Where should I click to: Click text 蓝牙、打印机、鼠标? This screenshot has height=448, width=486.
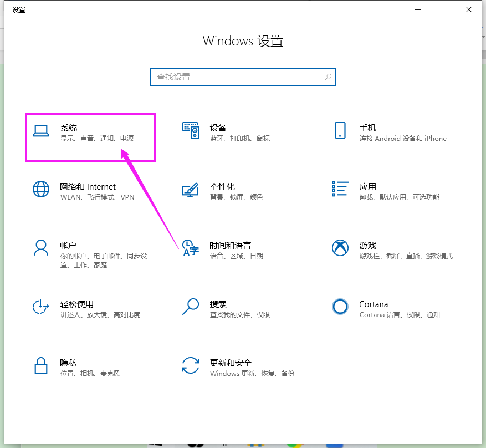pos(240,138)
